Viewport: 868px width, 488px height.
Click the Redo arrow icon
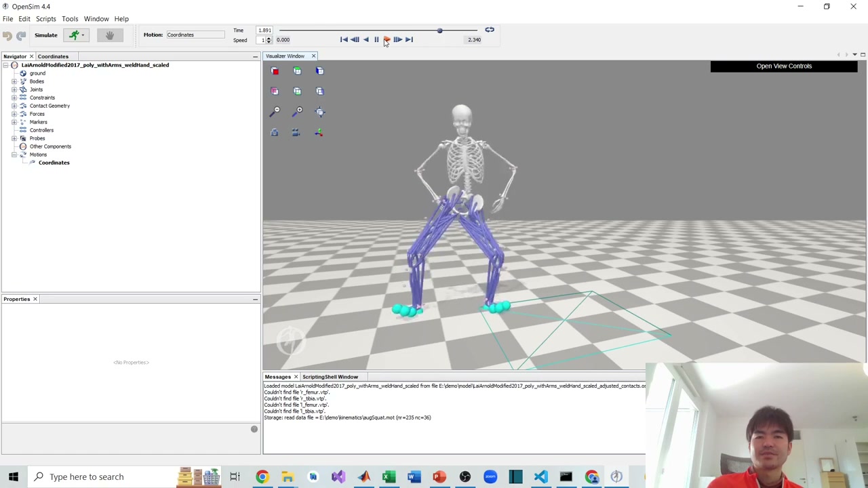click(x=21, y=35)
